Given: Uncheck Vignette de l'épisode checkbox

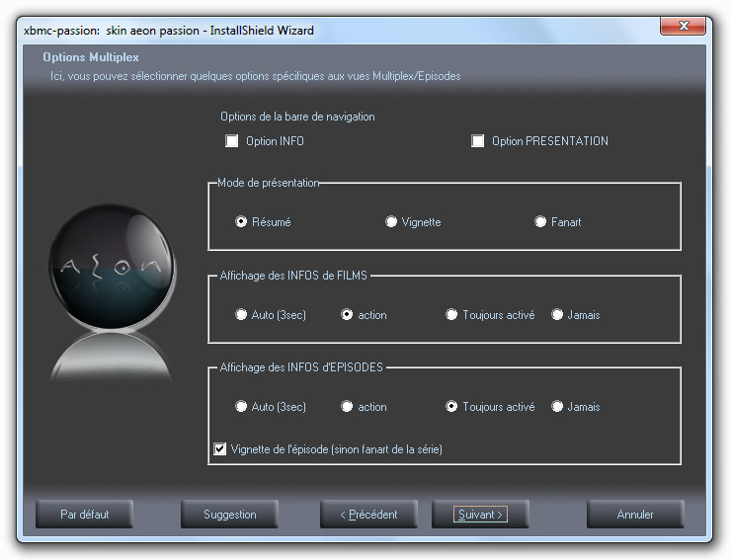Looking at the screenshot, I should point(219,449).
